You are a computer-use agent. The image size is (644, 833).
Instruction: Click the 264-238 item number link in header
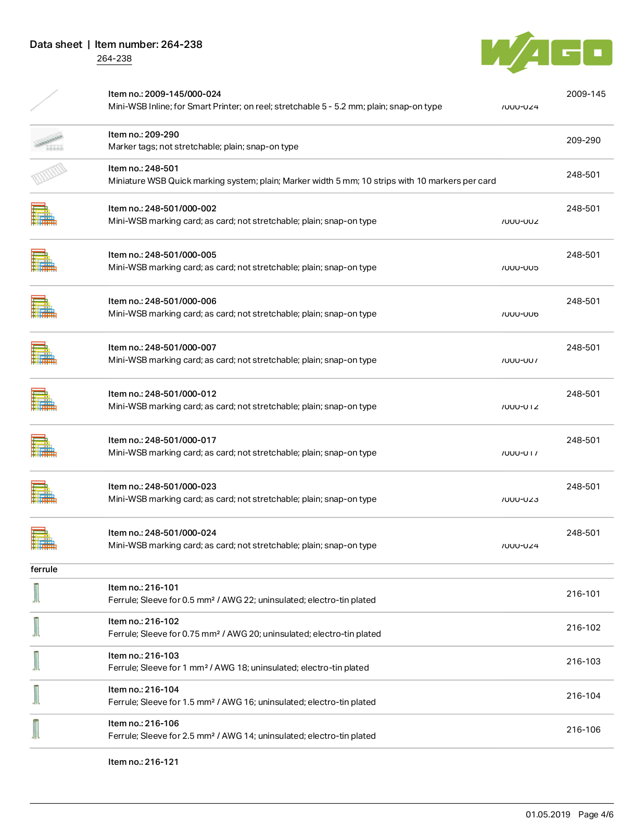tap(114, 59)
